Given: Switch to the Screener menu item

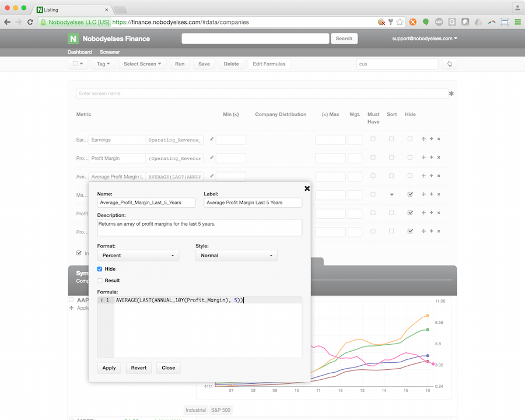Looking at the screenshot, I should [x=110, y=52].
